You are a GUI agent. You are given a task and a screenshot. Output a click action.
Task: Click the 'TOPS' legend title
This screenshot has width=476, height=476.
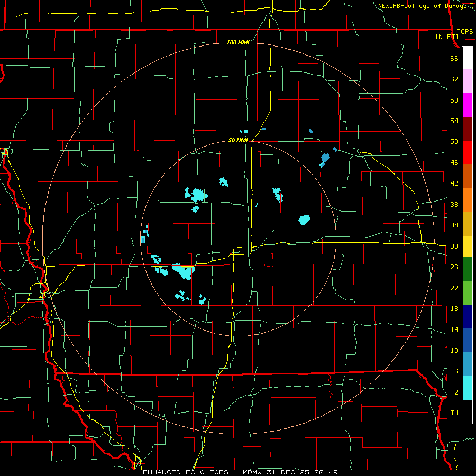[x=465, y=31]
